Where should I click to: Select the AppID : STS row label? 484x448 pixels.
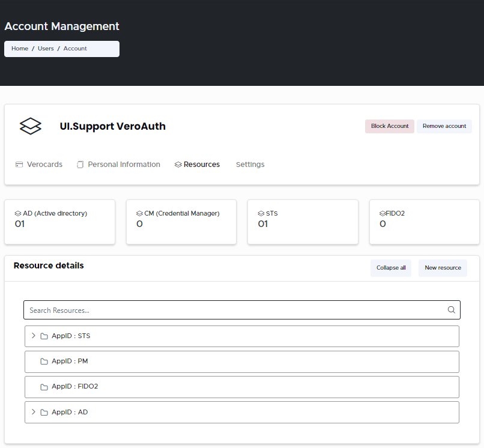pyautogui.click(x=71, y=336)
